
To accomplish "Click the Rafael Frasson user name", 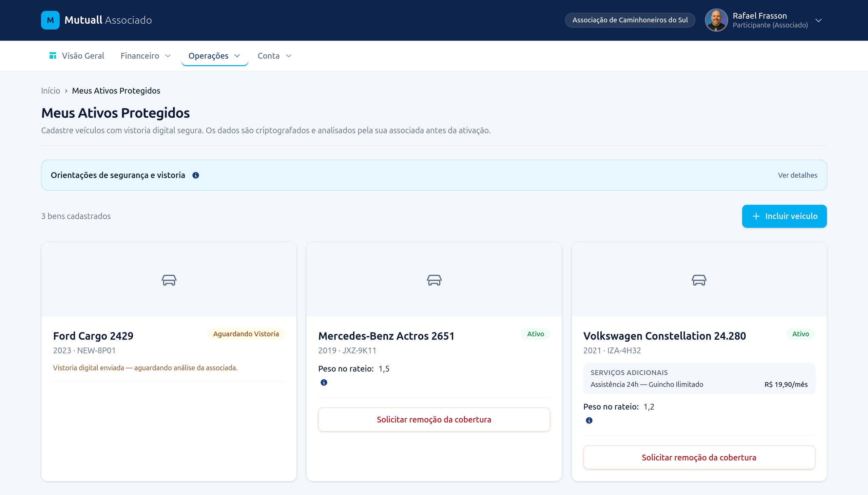I will 759,16.
